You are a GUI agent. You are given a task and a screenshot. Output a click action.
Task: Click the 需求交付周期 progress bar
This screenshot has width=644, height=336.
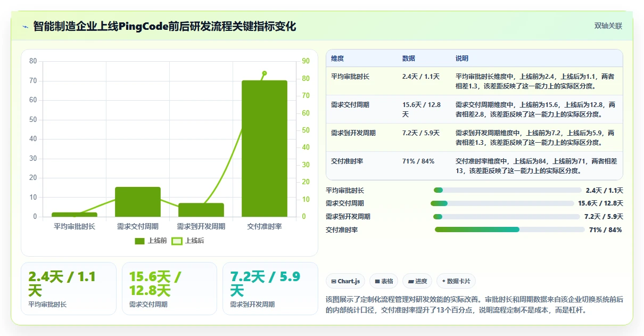502,203
